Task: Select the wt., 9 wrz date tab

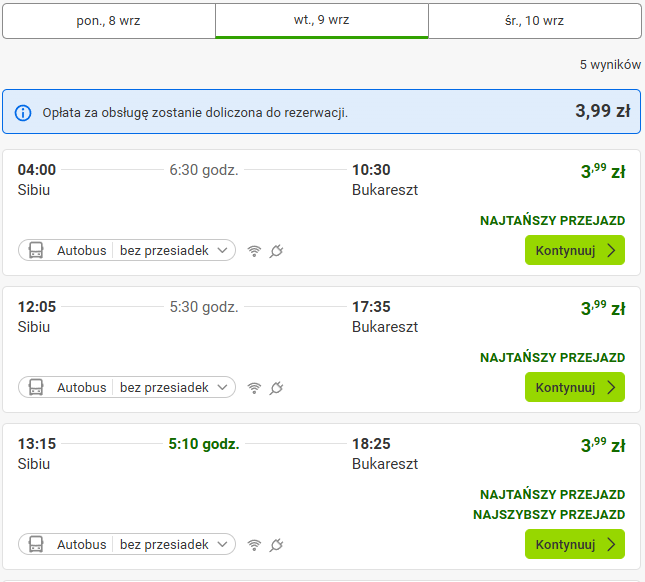Action: point(322,20)
